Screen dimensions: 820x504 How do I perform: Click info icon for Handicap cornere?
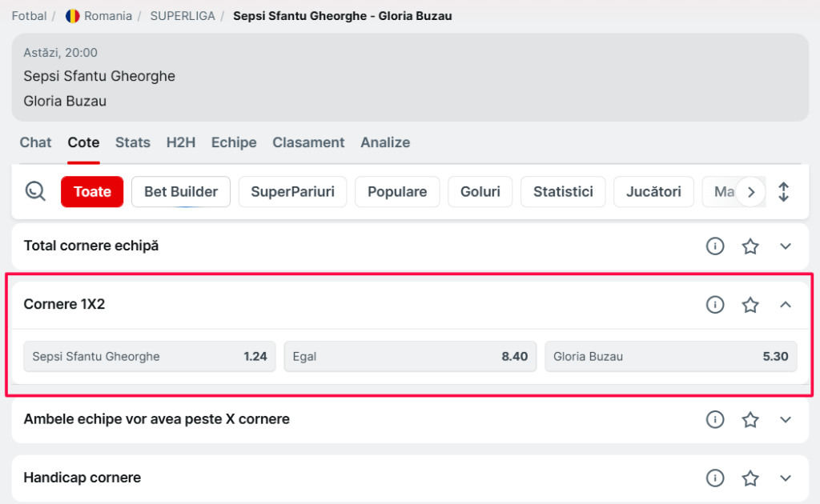click(715, 478)
